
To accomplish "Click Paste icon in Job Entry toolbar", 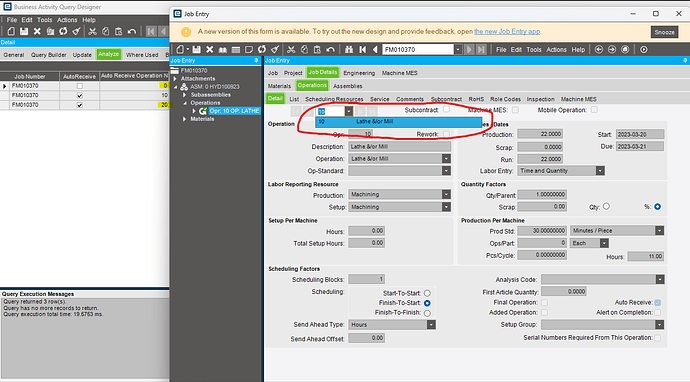I will click(x=317, y=50).
